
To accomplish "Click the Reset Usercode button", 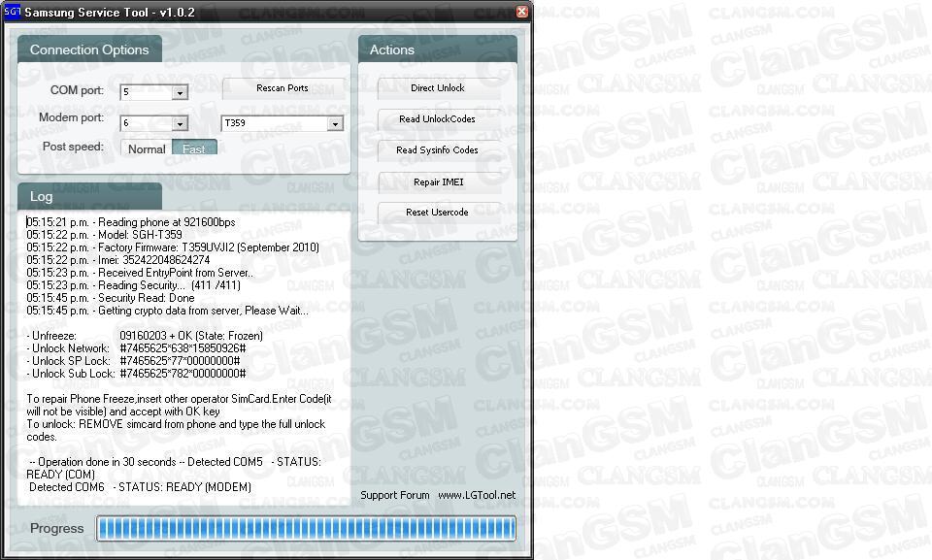I will (x=438, y=213).
